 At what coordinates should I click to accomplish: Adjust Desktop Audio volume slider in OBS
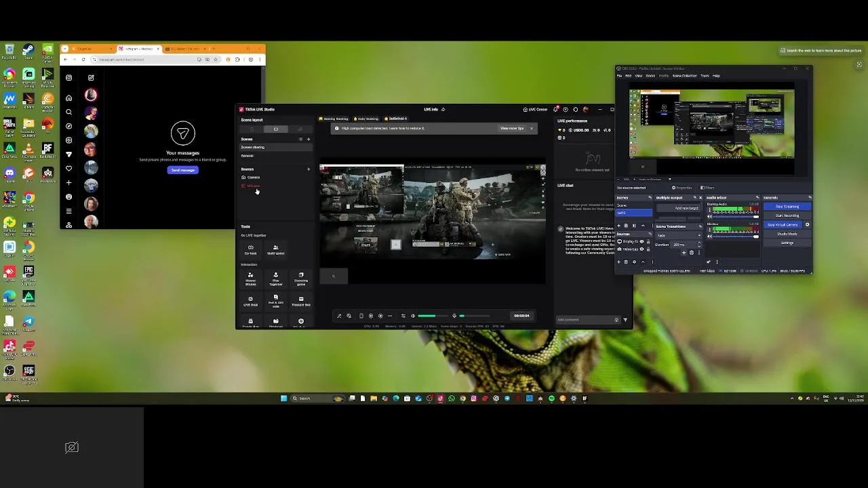click(736, 216)
